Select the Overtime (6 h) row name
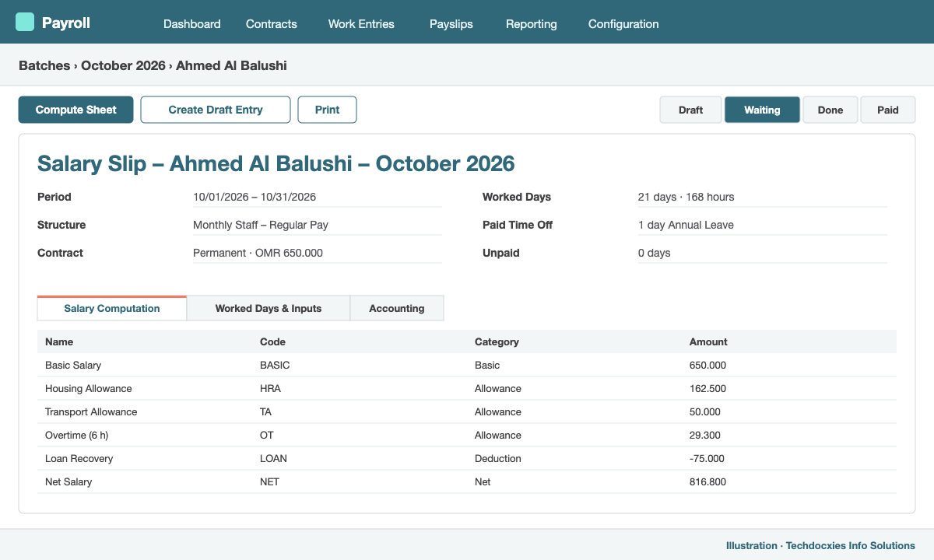This screenshot has width=934, height=560. point(77,435)
